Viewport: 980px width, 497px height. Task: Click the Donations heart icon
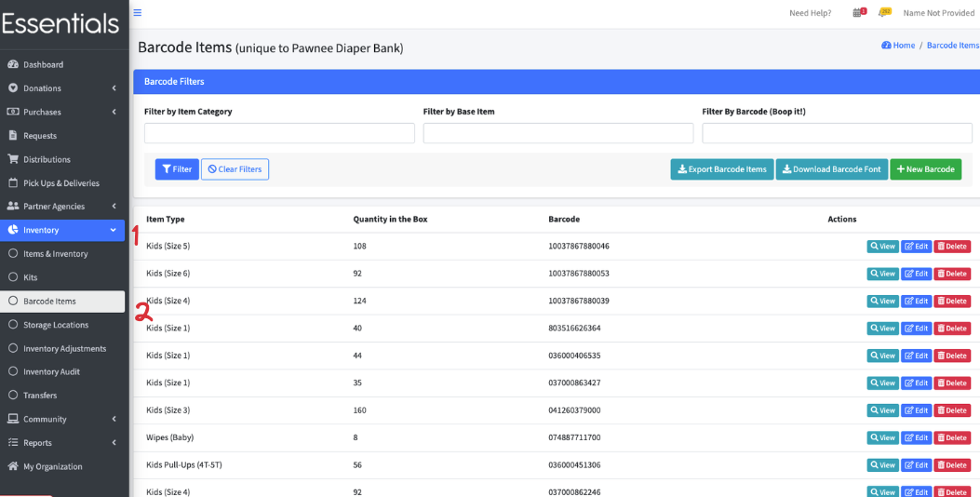(x=12, y=88)
